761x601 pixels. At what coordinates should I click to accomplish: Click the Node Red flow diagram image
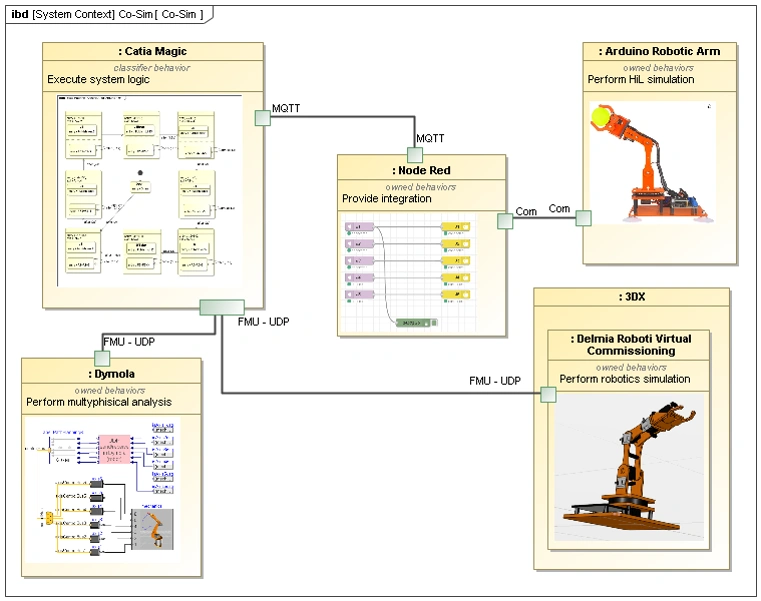pos(408,272)
